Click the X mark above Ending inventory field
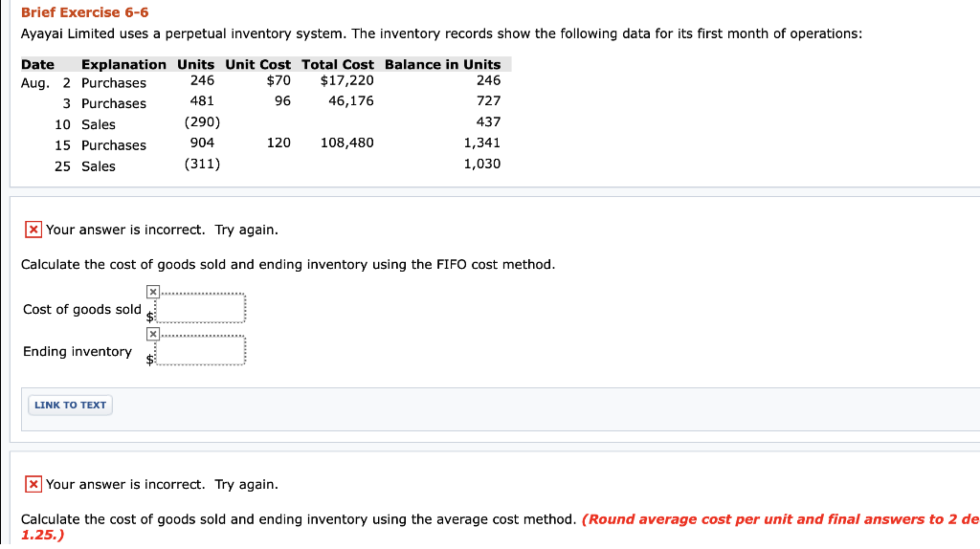Image resolution: width=980 pixels, height=549 pixels. (152, 334)
